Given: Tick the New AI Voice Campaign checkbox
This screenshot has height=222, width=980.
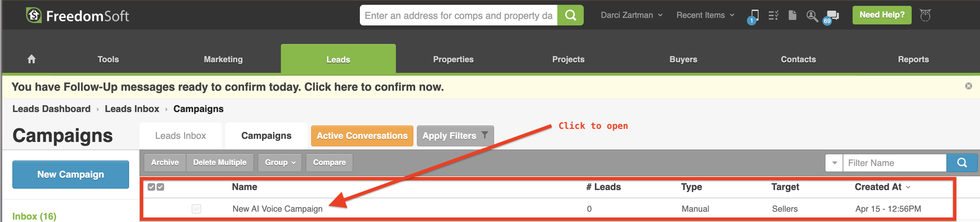Looking at the screenshot, I should point(196,209).
